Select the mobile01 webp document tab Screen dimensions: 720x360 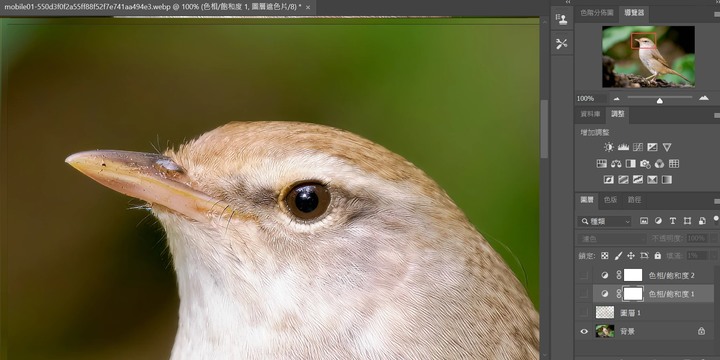[x=152, y=7]
